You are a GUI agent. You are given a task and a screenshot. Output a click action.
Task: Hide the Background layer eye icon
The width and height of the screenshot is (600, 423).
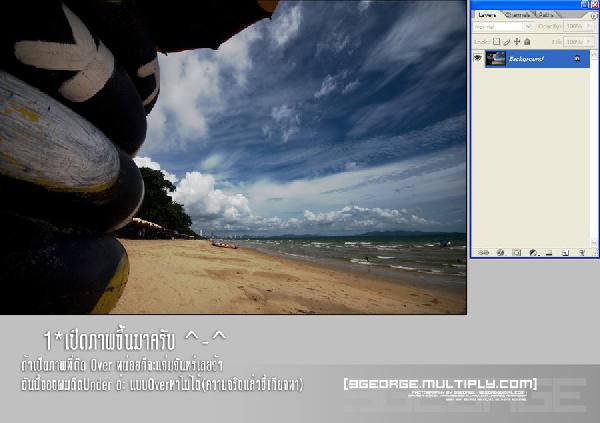pos(478,58)
